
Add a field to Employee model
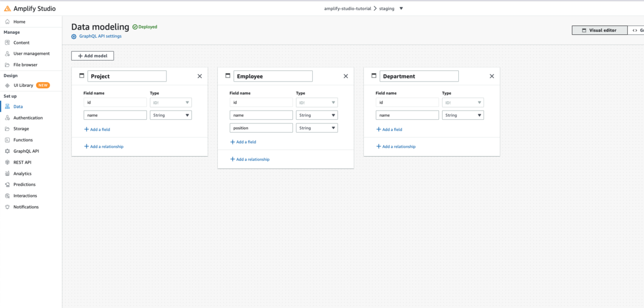pos(243,142)
